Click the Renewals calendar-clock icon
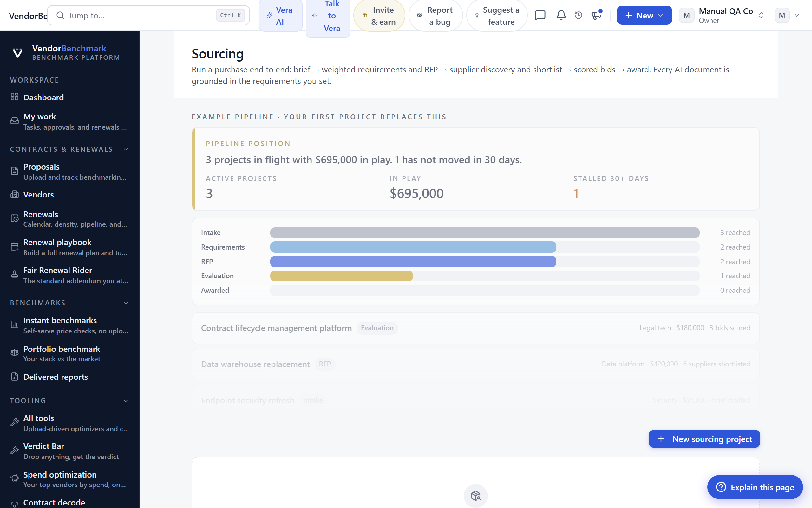Viewport: 812px width, 508px height. [14, 218]
